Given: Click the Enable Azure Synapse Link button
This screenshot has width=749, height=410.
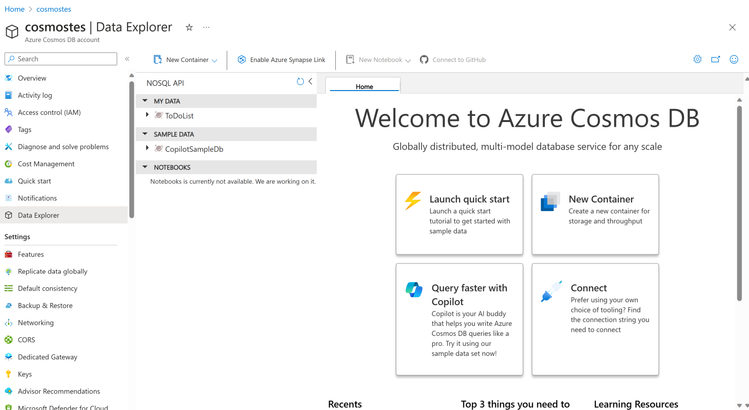Looking at the screenshot, I should tap(281, 60).
